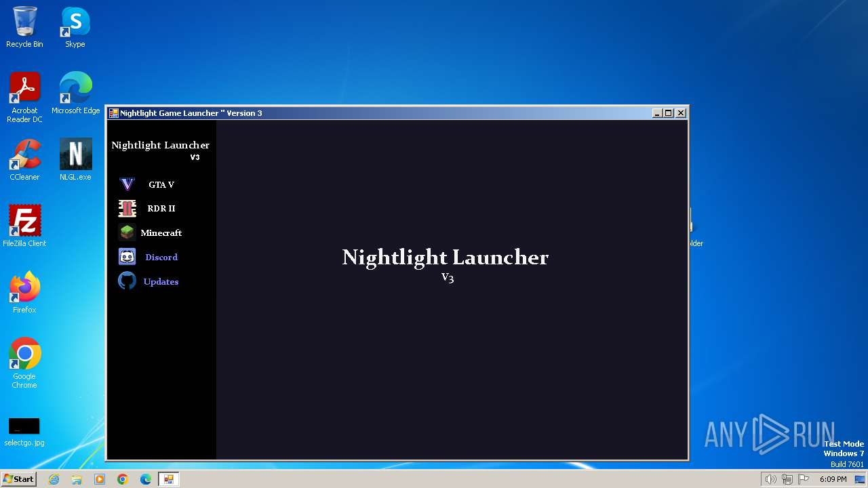Click the Minecraft grass block icon
The width and height of the screenshot is (868, 488).
127,232
